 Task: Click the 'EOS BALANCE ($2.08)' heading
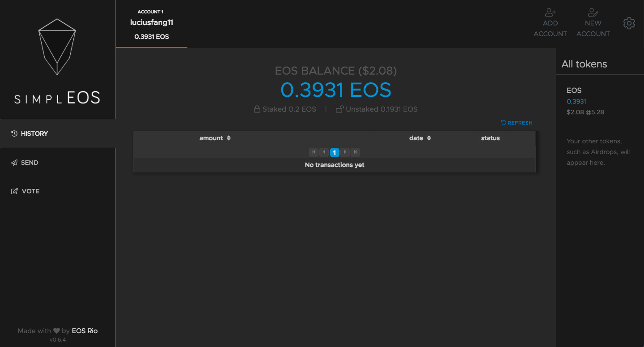click(336, 71)
